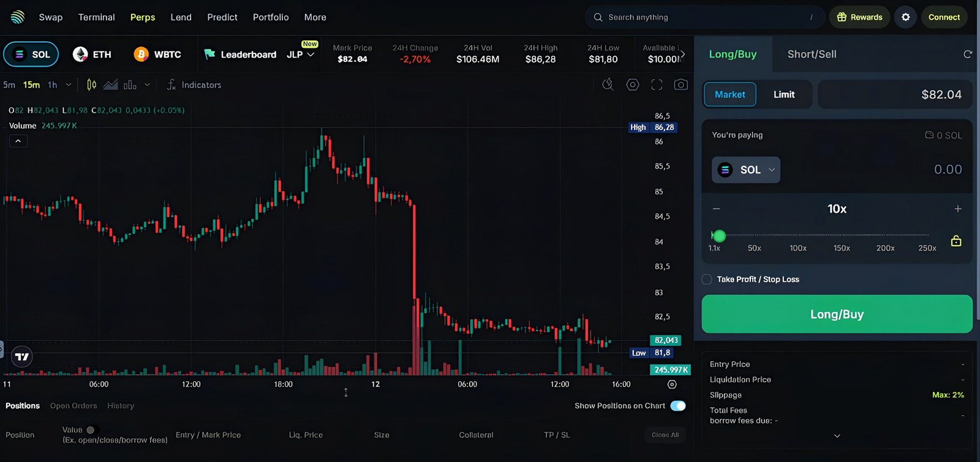Select the 5m timeframe
This screenshot has width=980, height=462.
tap(9, 85)
